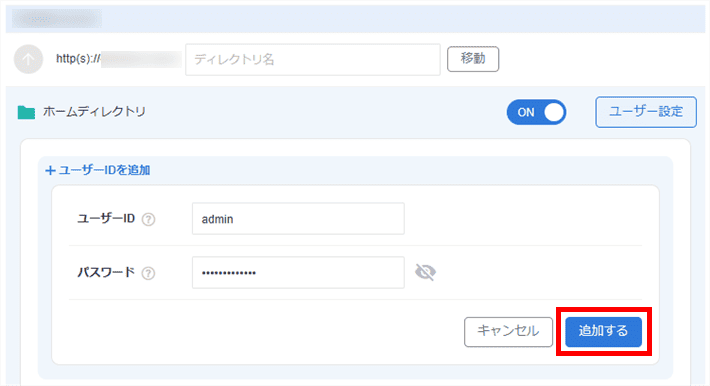Click the ユーザーID field containing admin

[298, 219]
